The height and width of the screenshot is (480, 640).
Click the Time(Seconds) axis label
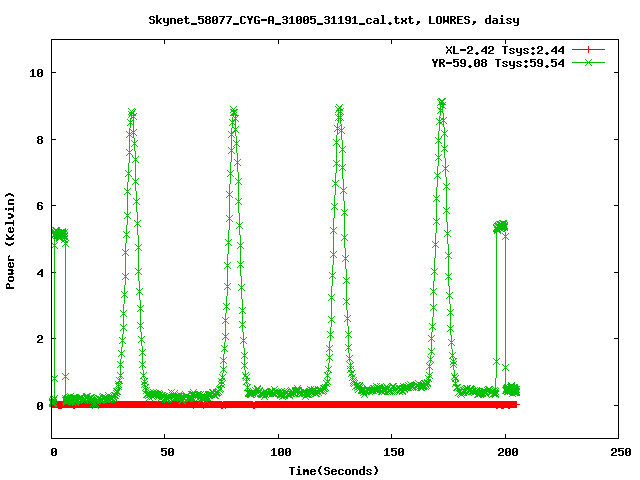(334, 471)
